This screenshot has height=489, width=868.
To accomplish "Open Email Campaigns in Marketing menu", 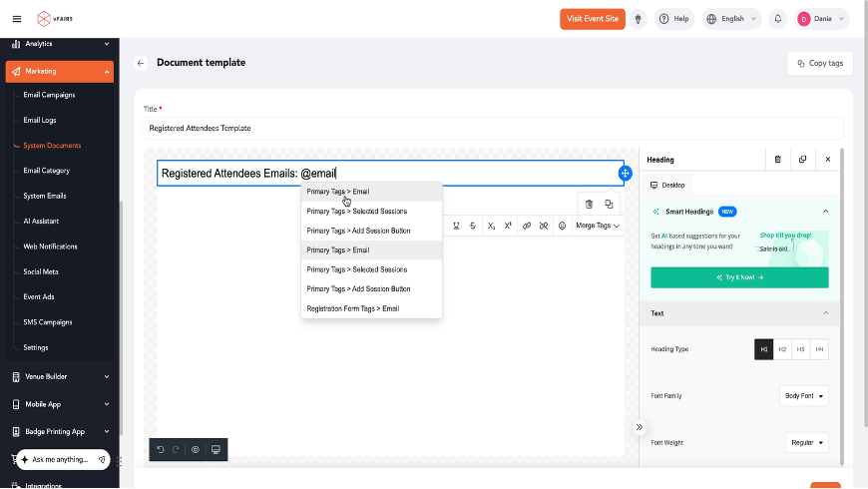I will (49, 95).
